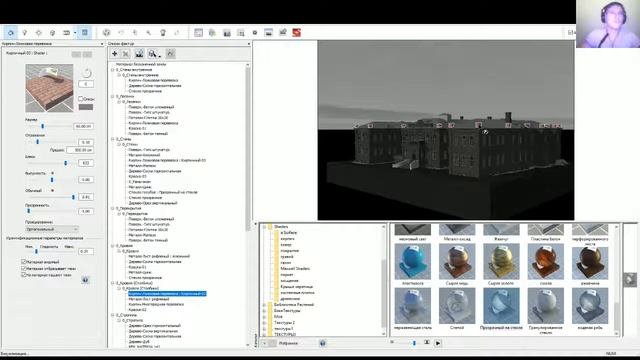This screenshot has width=640, height=360.
Task: Click the grayed last icon in materials toolbar
Action: (171, 53)
